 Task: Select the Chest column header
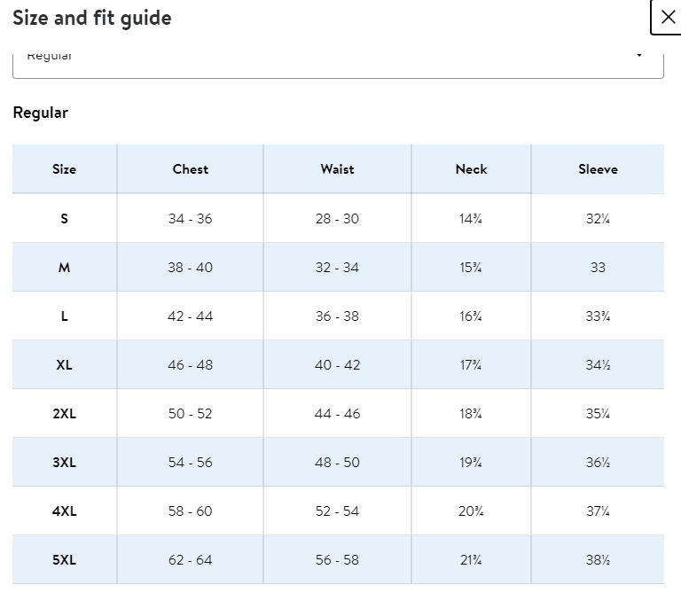click(x=191, y=169)
